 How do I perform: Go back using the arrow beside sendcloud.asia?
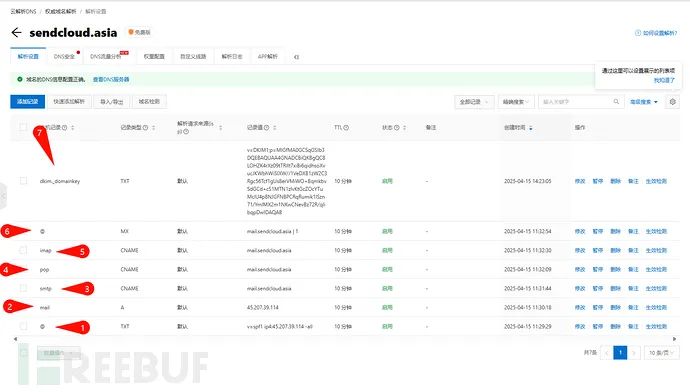16,32
